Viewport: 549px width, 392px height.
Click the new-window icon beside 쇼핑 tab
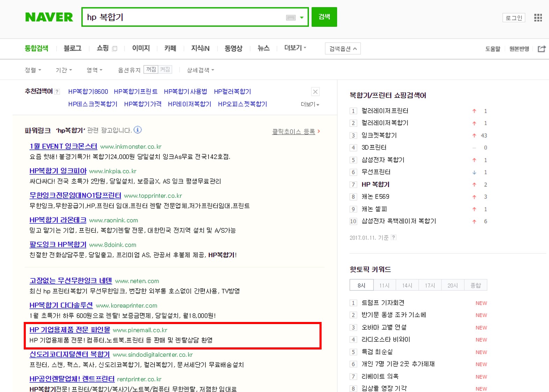(x=115, y=48)
